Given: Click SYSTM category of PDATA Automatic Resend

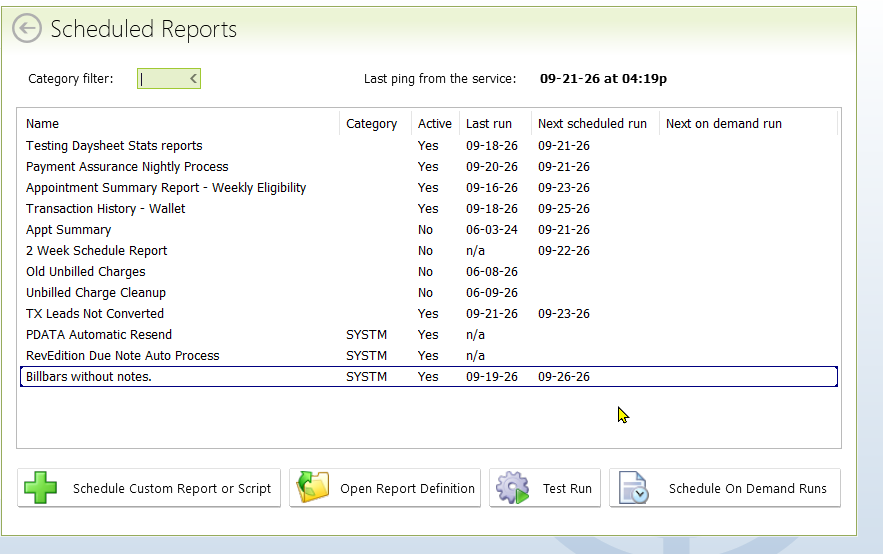Looking at the screenshot, I should pyautogui.click(x=366, y=334).
